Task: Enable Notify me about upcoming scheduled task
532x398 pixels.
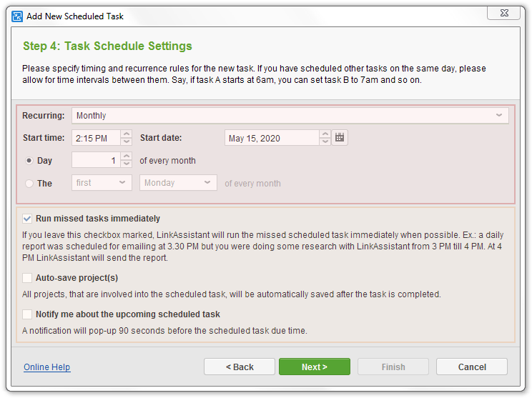Action: pyautogui.click(x=27, y=314)
